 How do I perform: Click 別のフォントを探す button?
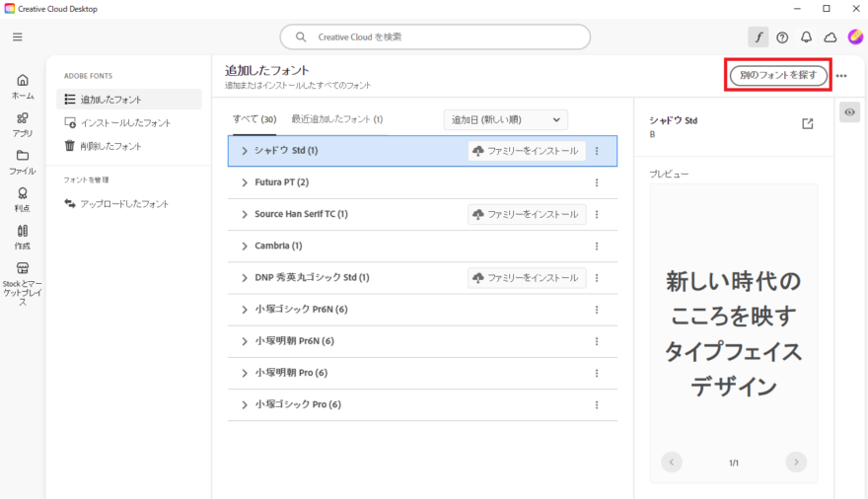[x=778, y=75]
